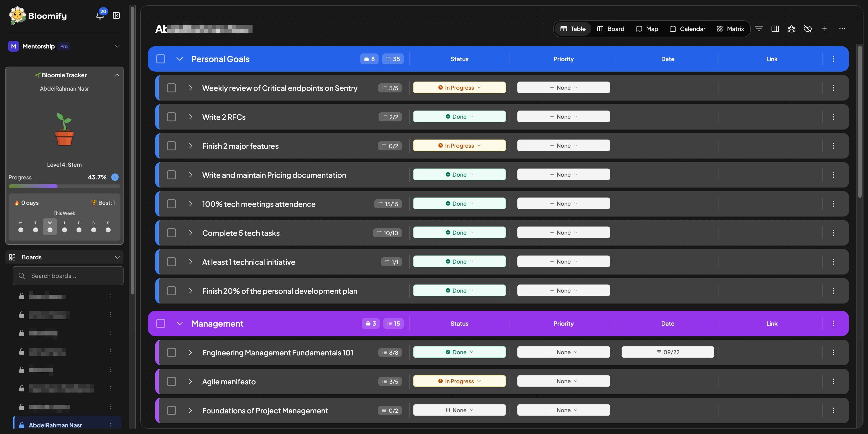The height and width of the screenshot is (434, 868).
Task: Select all items in Personal Goals header
Action: [x=161, y=59]
